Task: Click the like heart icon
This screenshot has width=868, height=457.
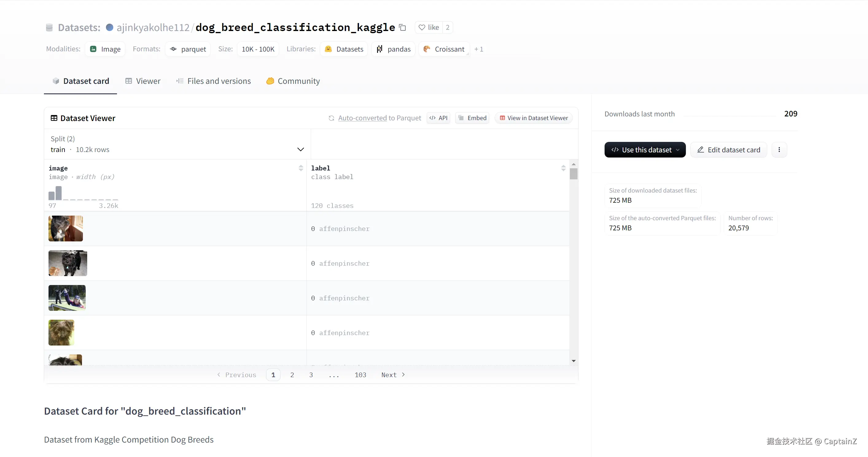Action: point(422,27)
